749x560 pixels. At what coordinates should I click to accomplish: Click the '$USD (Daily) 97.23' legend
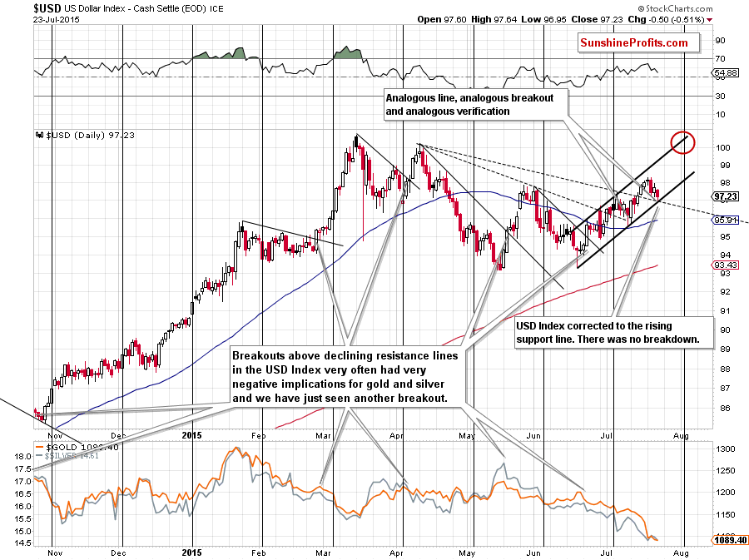click(x=86, y=135)
